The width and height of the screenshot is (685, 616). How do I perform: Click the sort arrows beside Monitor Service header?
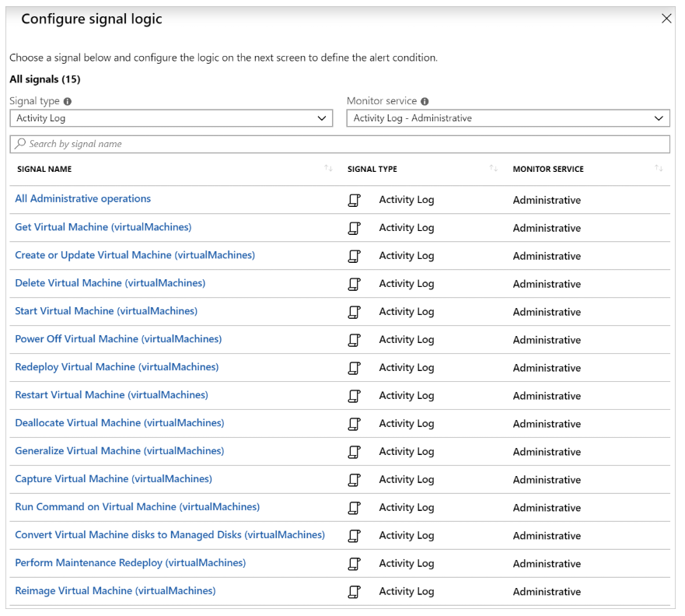pos(659,169)
